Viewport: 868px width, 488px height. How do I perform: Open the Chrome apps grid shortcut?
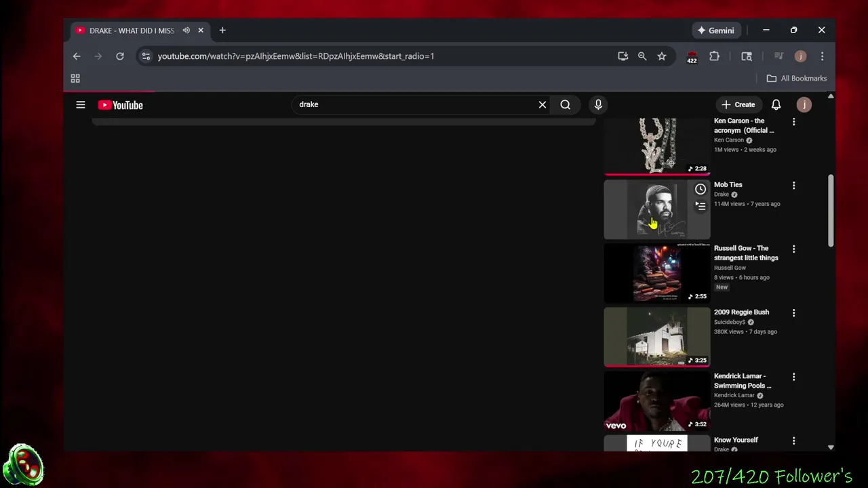pos(75,79)
